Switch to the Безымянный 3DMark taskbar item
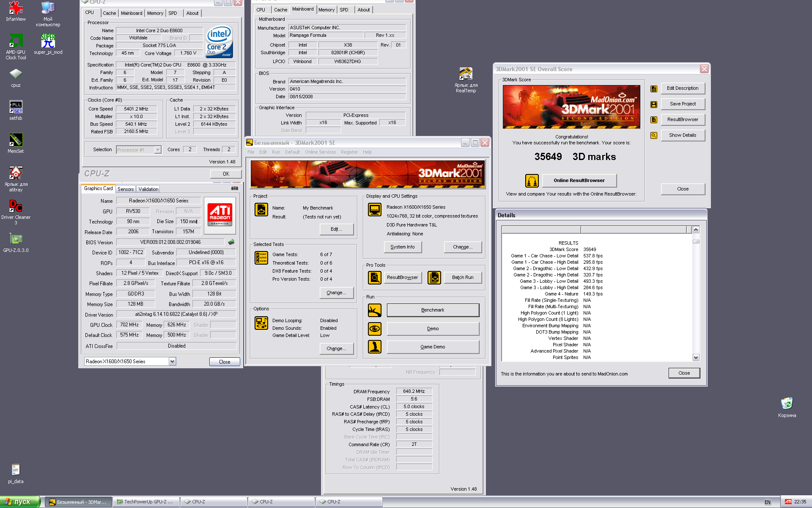The height and width of the screenshot is (508, 812). point(79,502)
